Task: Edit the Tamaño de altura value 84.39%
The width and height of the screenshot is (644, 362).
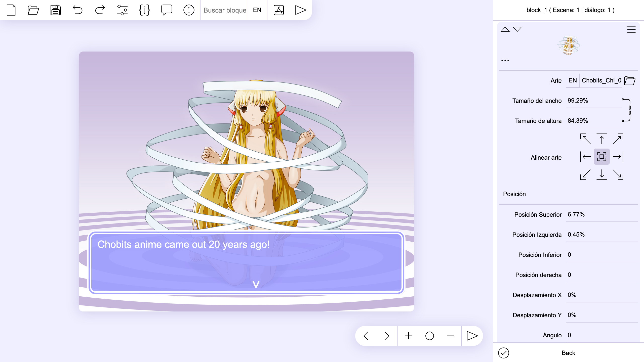Action: [x=594, y=121]
